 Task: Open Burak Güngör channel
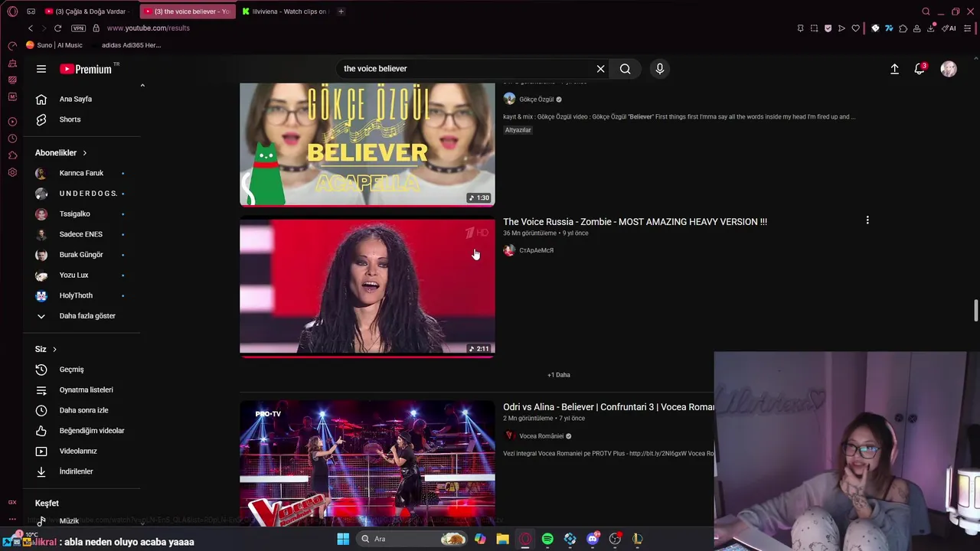[x=82, y=255]
